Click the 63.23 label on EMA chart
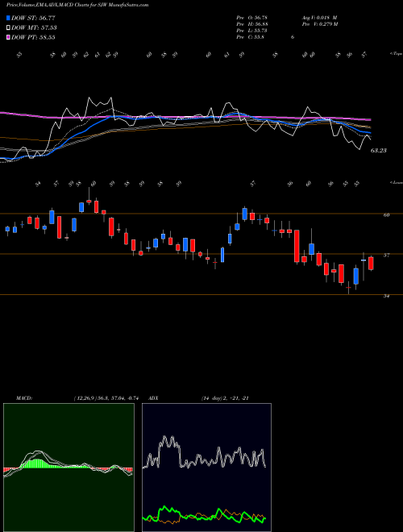The width and height of the screenshot is (403, 532). point(378,151)
